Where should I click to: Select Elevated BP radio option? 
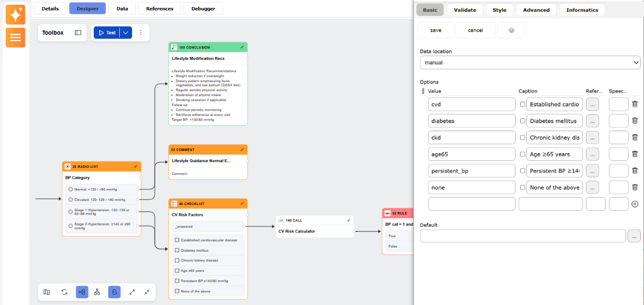coord(71,199)
